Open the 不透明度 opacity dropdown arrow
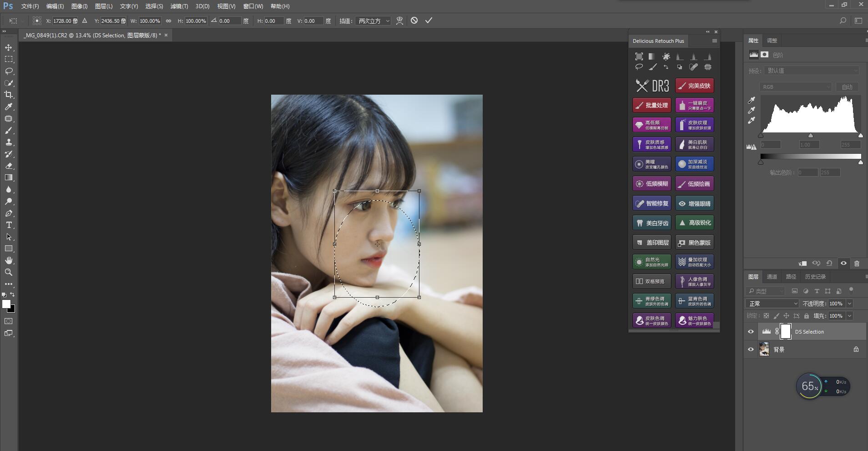 click(x=849, y=304)
